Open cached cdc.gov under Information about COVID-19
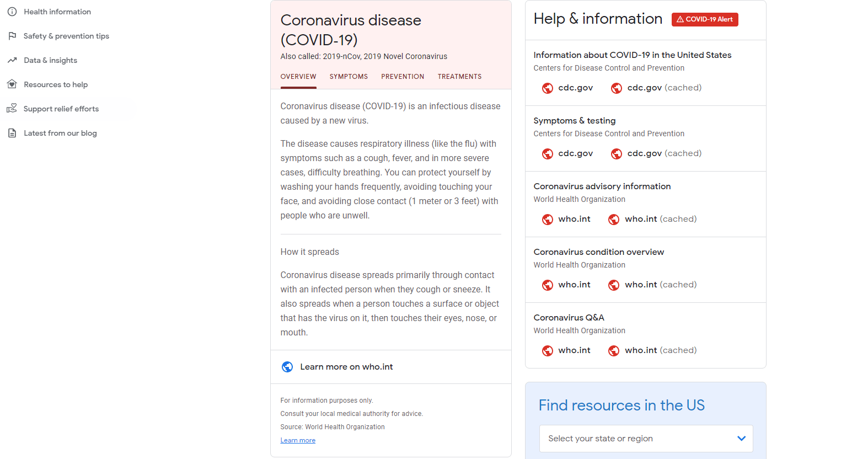Image resolution: width=868 pixels, height=459 pixels. click(664, 88)
